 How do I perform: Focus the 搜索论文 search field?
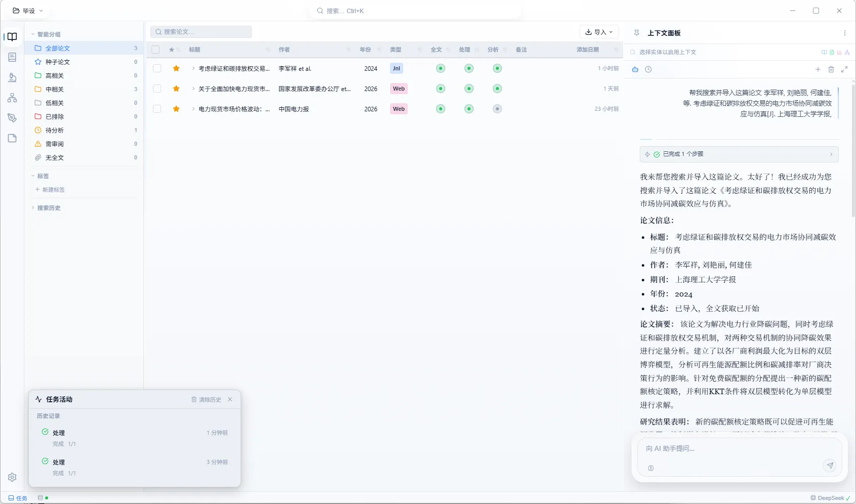[x=201, y=32]
